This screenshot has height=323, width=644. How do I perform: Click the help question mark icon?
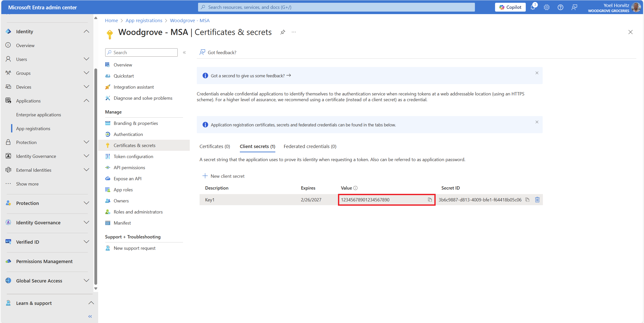(x=560, y=7)
